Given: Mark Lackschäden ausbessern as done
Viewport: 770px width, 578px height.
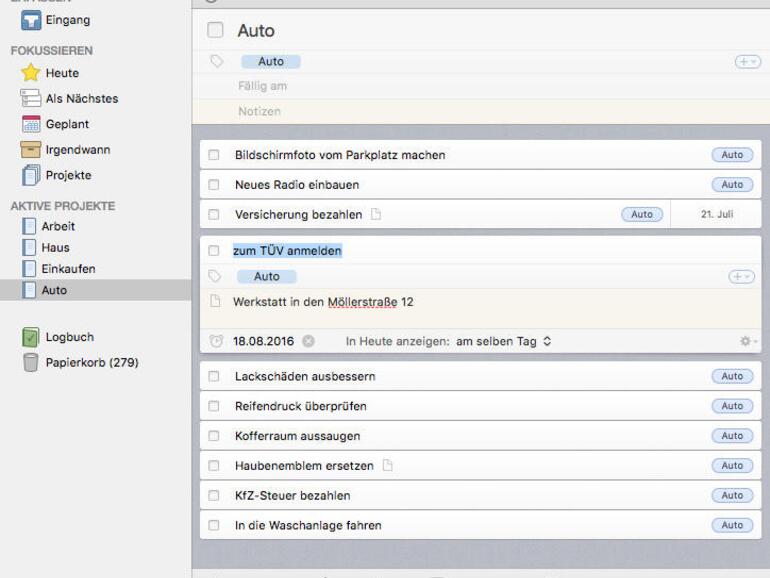Looking at the screenshot, I should [x=214, y=377].
